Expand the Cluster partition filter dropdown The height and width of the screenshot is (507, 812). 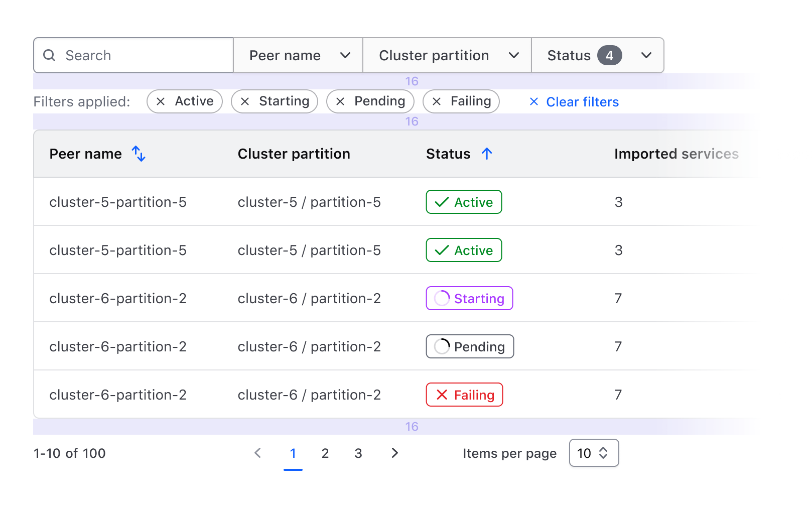(447, 55)
